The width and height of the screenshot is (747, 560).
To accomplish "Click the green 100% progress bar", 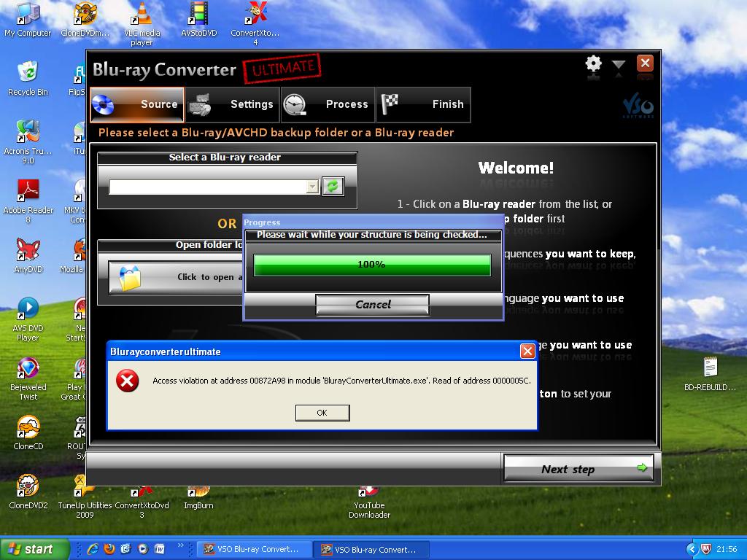I will 371,265.
